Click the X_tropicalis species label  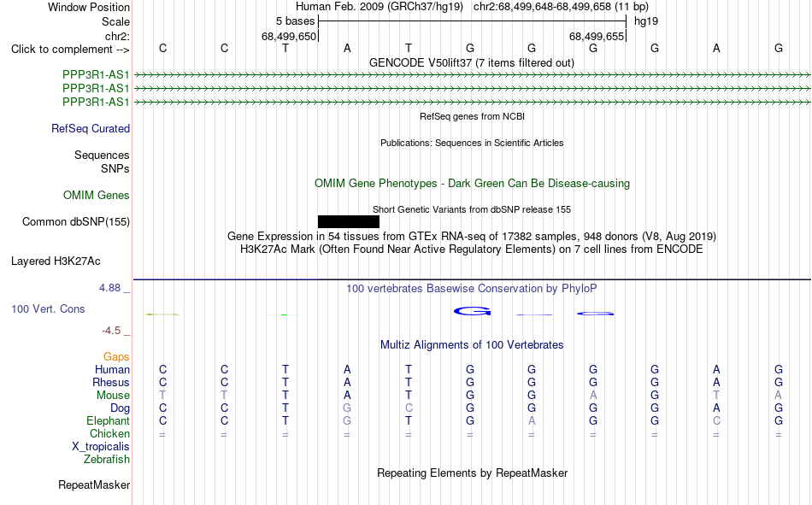coord(101,447)
